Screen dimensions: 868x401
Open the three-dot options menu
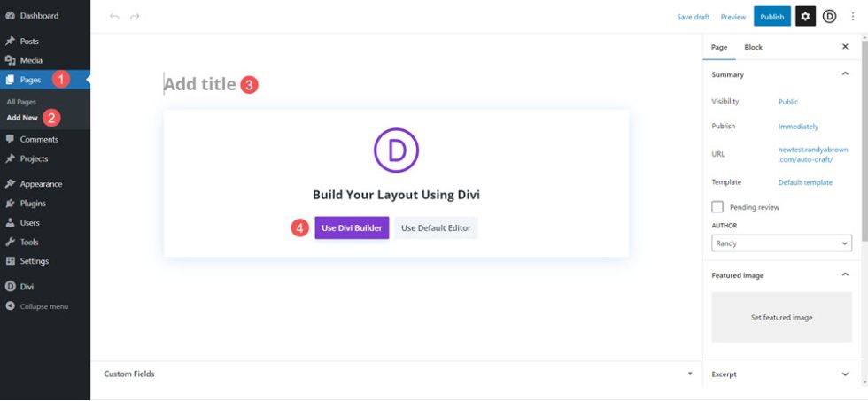point(853,16)
